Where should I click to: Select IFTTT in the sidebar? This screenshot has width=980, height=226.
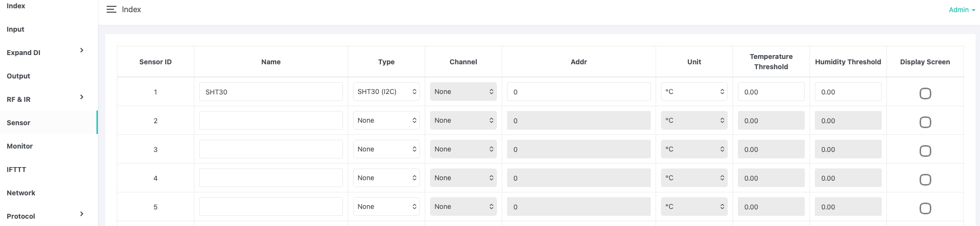point(17,169)
